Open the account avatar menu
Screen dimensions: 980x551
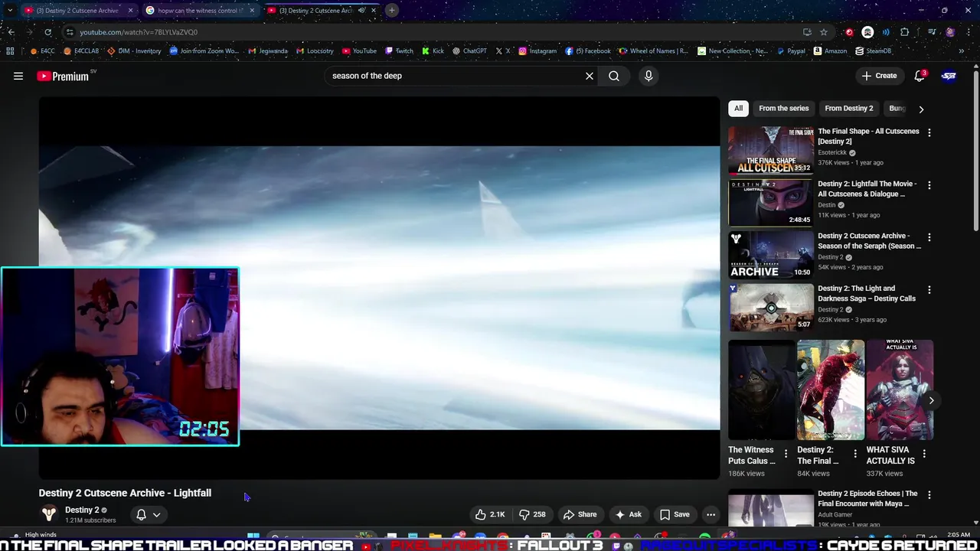949,76
